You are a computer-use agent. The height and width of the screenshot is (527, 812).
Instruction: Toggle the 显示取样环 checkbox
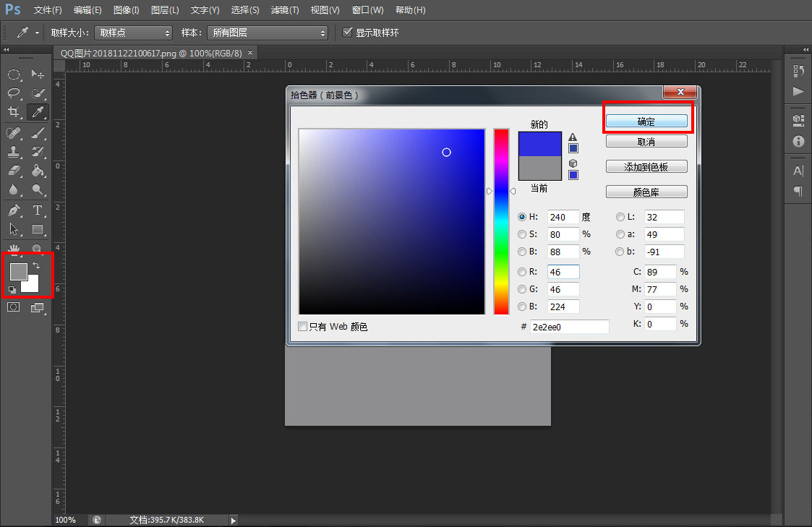(x=348, y=33)
